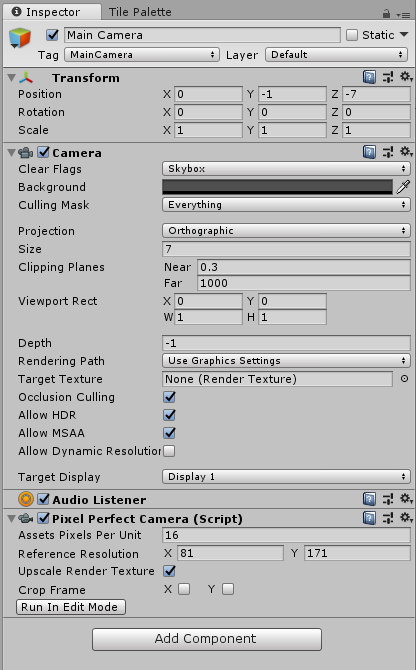Open the Projection dropdown
Screen dimensions: 416x670
pos(286,231)
